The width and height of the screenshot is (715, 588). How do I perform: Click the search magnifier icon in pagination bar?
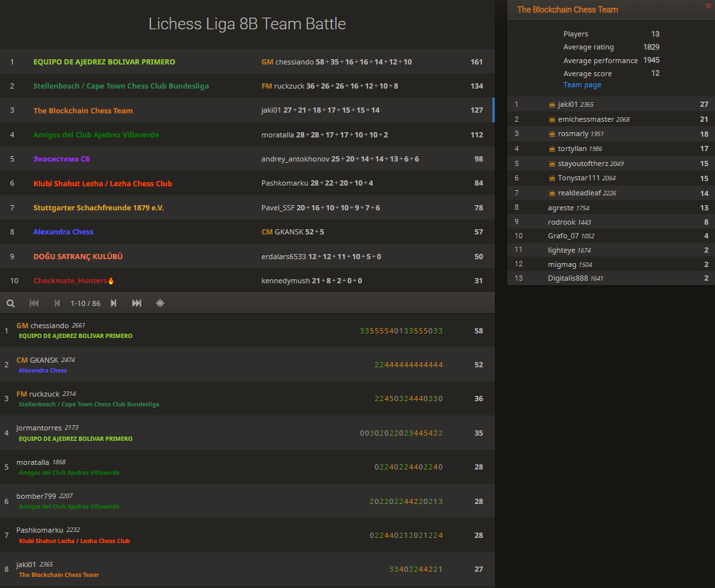point(10,303)
